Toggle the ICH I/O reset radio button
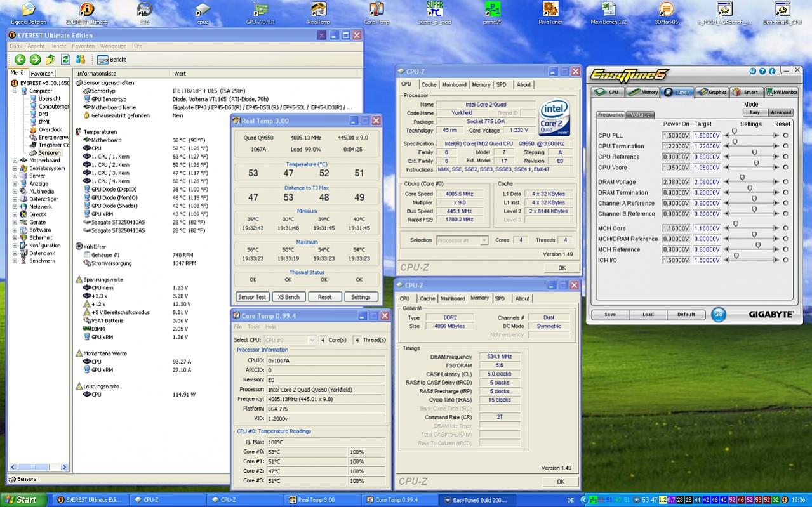 [x=785, y=260]
